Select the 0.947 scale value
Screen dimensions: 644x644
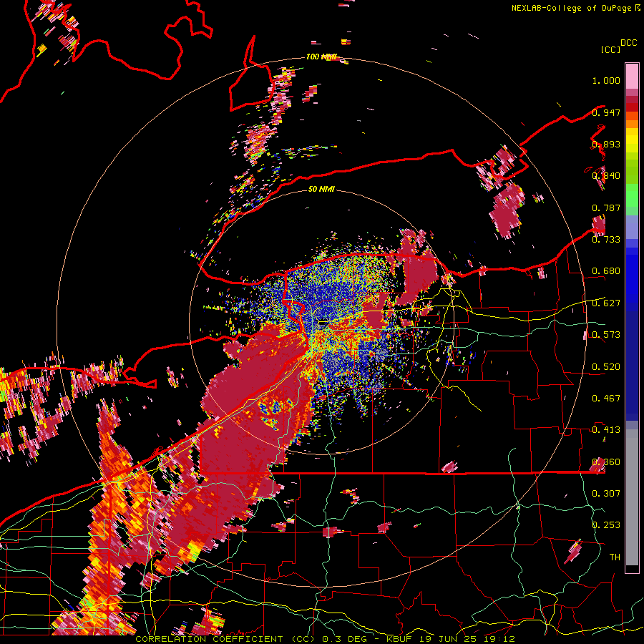click(606, 112)
